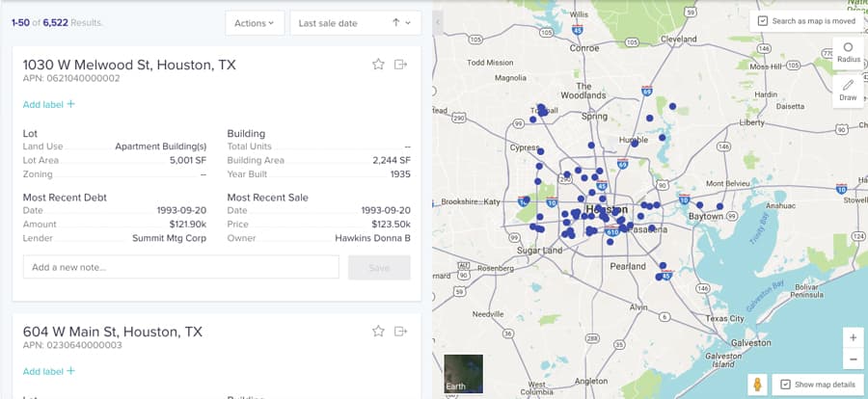This screenshot has height=399, width=868.
Task: Open 1030 W Melwood St property title
Action: 129,65
